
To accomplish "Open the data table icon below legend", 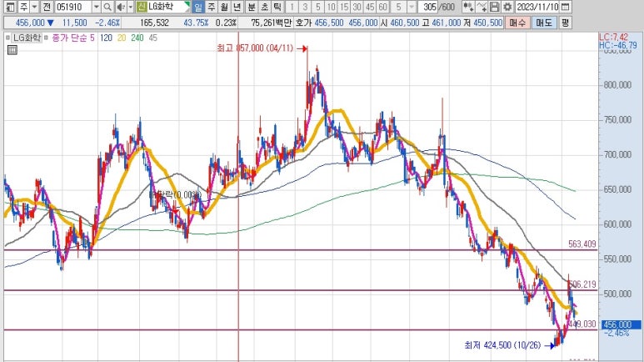I will (x=12, y=50).
